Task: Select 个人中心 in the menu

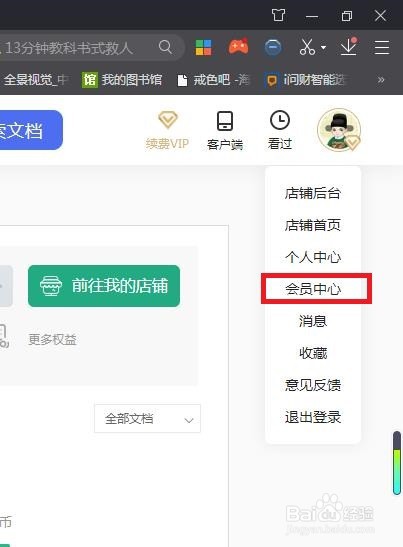Action: (313, 257)
